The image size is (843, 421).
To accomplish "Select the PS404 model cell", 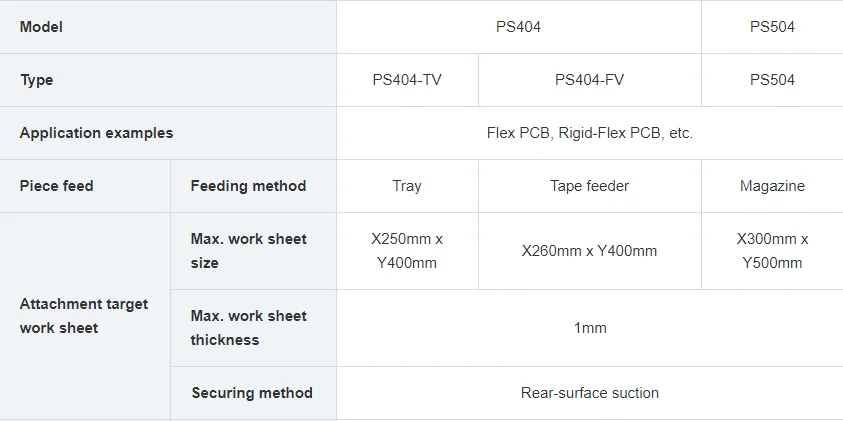I will (519, 27).
